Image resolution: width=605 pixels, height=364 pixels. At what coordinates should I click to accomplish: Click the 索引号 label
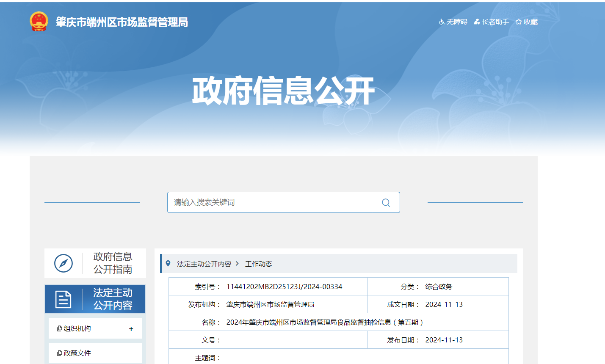coord(207,287)
